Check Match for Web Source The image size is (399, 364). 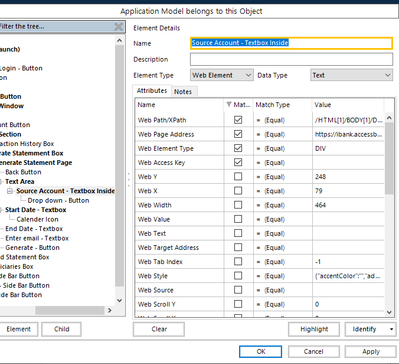[x=238, y=290]
